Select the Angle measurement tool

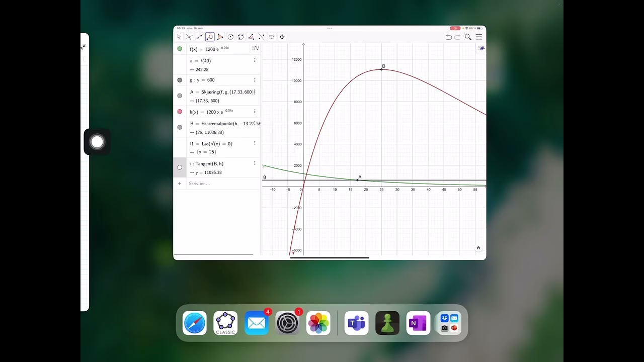coord(251,37)
